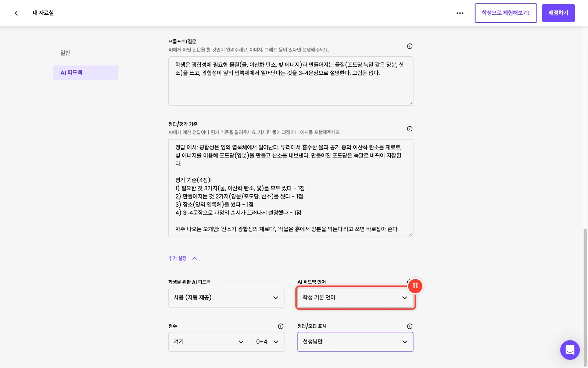
Task: Click 정답/평가 기준 text area resize handle
Action: (410, 234)
